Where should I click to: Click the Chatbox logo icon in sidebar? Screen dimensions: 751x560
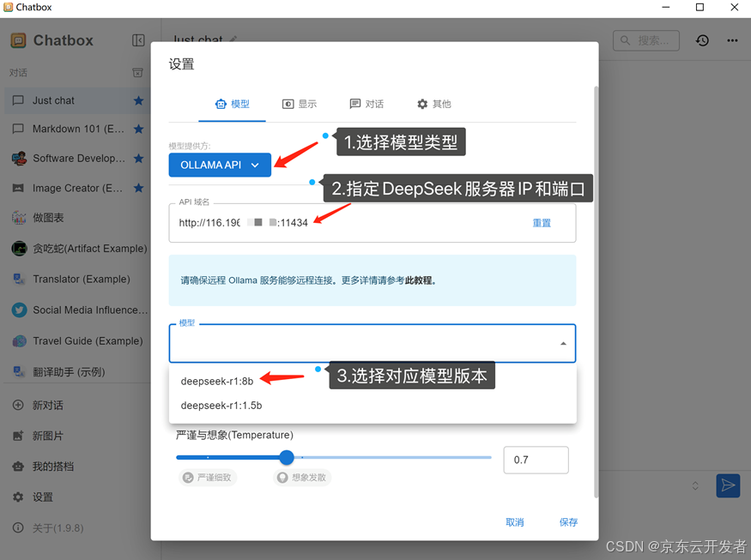(x=18, y=40)
